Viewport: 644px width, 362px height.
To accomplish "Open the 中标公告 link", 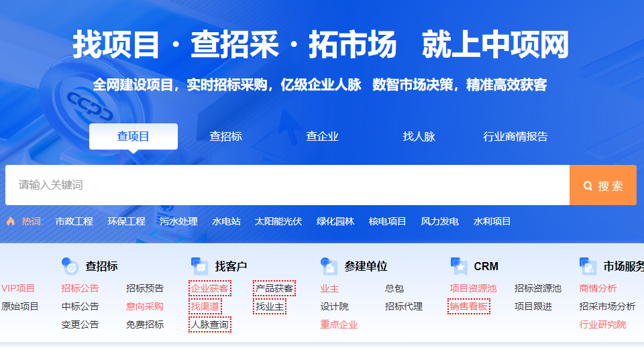I will click(x=80, y=306).
